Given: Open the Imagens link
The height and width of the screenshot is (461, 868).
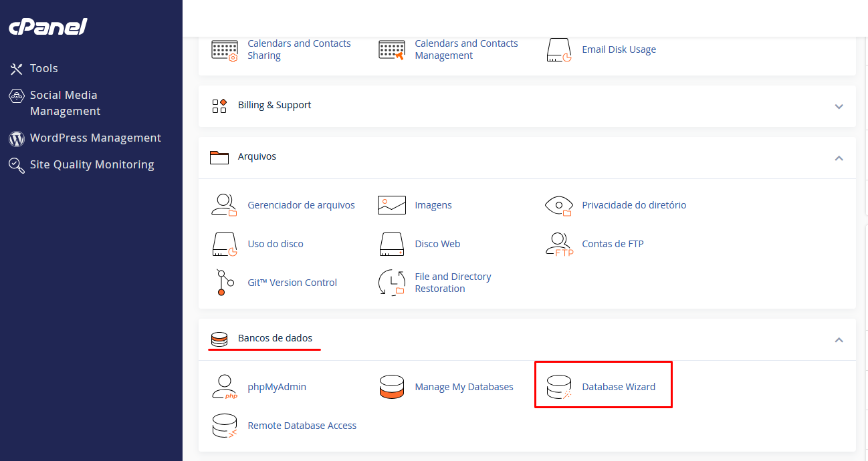Looking at the screenshot, I should pos(433,205).
